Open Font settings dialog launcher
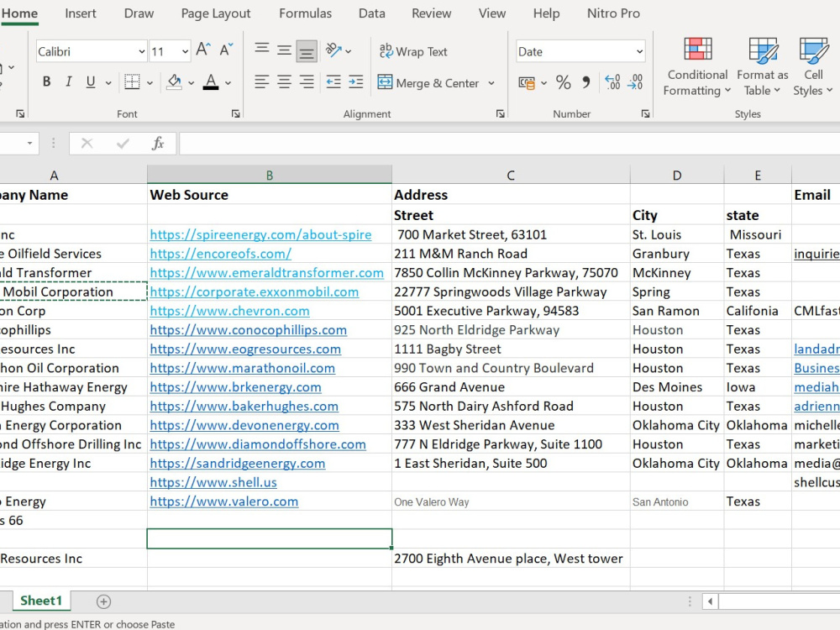Screen dimensions: 840x630 236,113
